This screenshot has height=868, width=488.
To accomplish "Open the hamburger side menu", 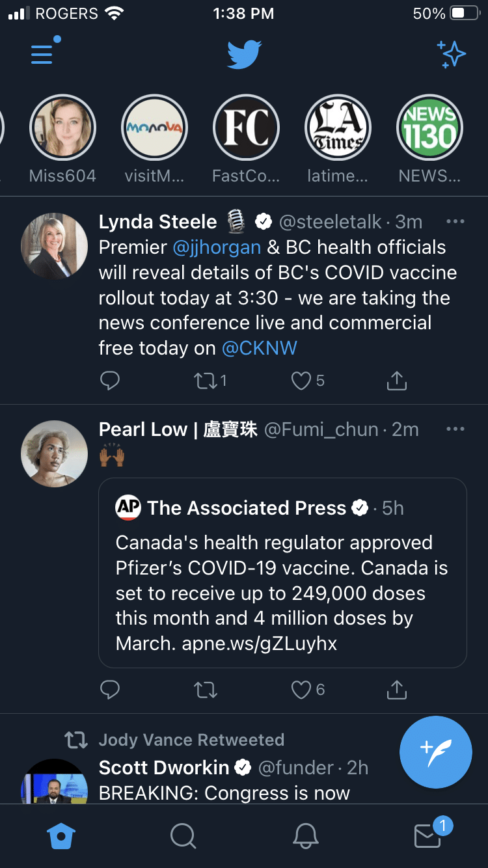I will click(42, 54).
